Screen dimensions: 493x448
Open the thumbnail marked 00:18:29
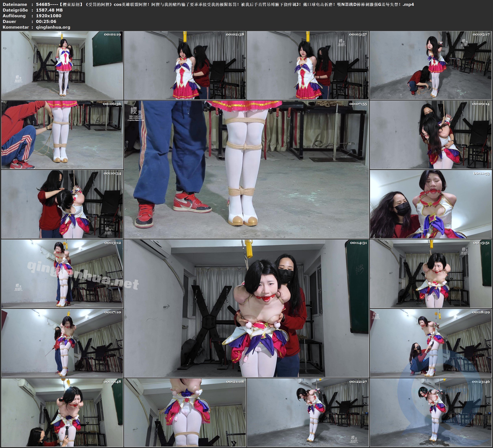click(431, 343)
